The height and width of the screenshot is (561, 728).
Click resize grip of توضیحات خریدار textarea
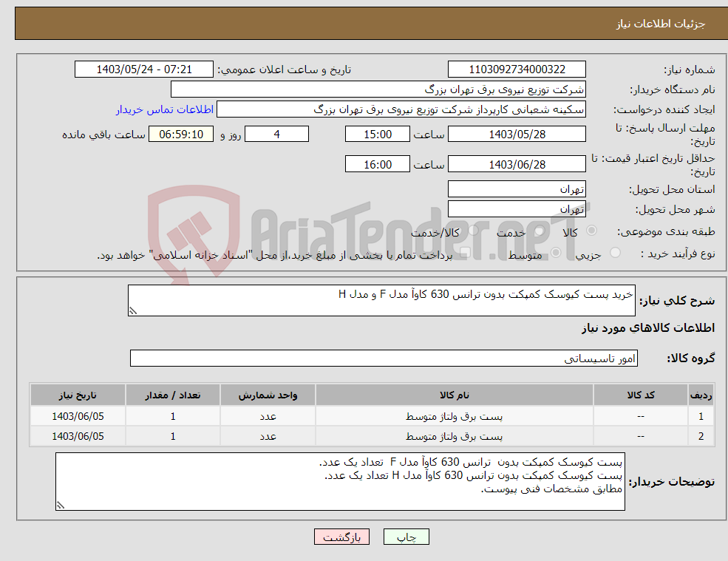click(x=61, y=506)
